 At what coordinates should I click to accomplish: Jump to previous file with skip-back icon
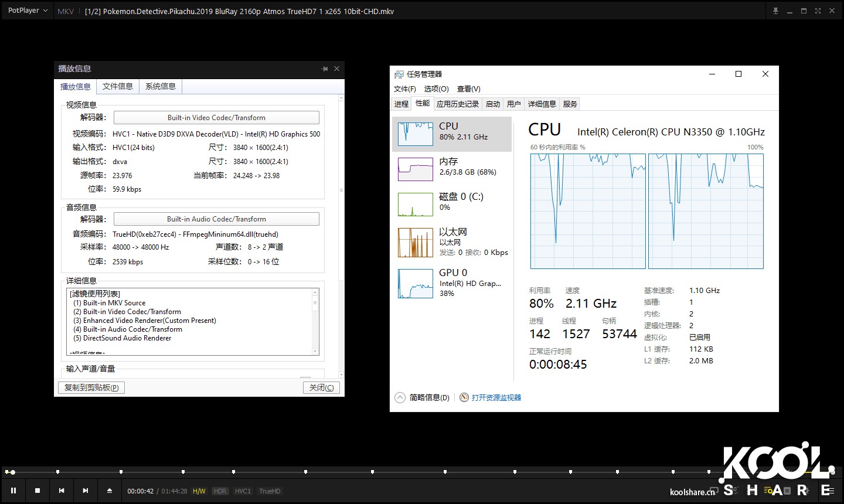(x=62, y=491)
